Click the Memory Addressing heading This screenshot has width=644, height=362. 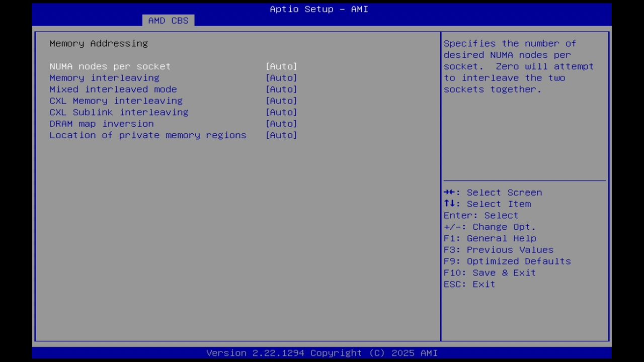[x=99, y=43]
